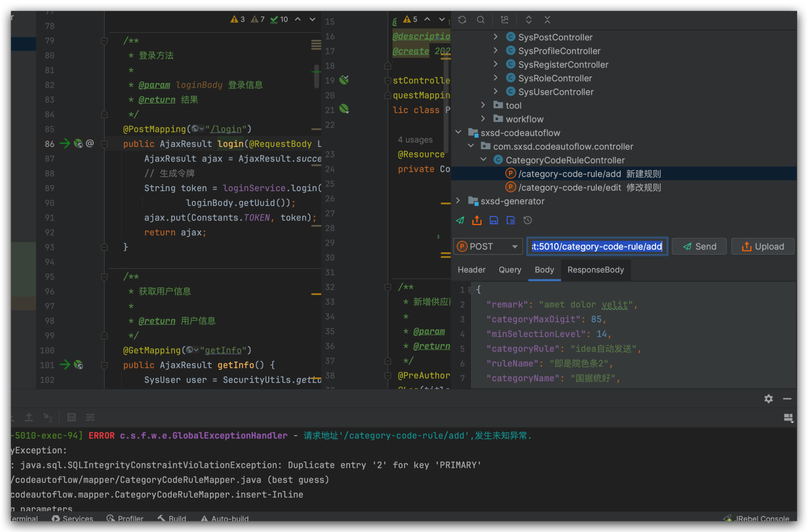
Task: Collapse the CategoryCodeRuleController node
Action: tap(483, 160)
